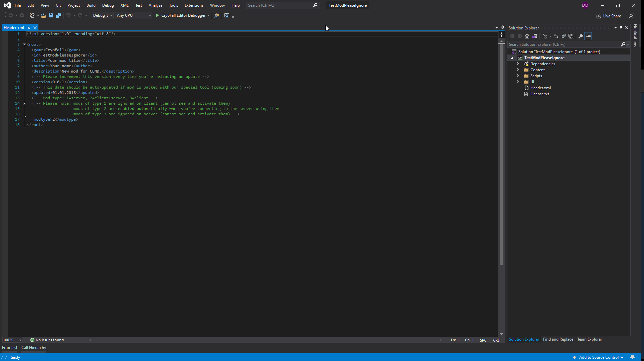Click Sync with Active Document icon
This screenshot has width=644, height=361.
[556, 36]
